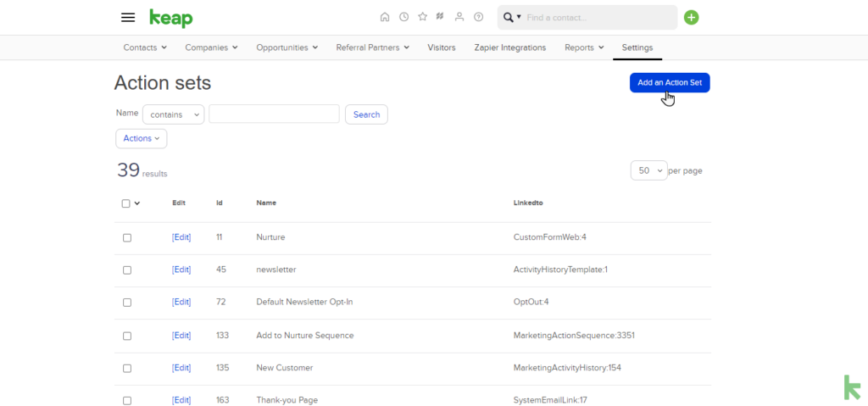Open the Zapier Integrations tab
Viewport: 868px width, 406px height.
509,47
